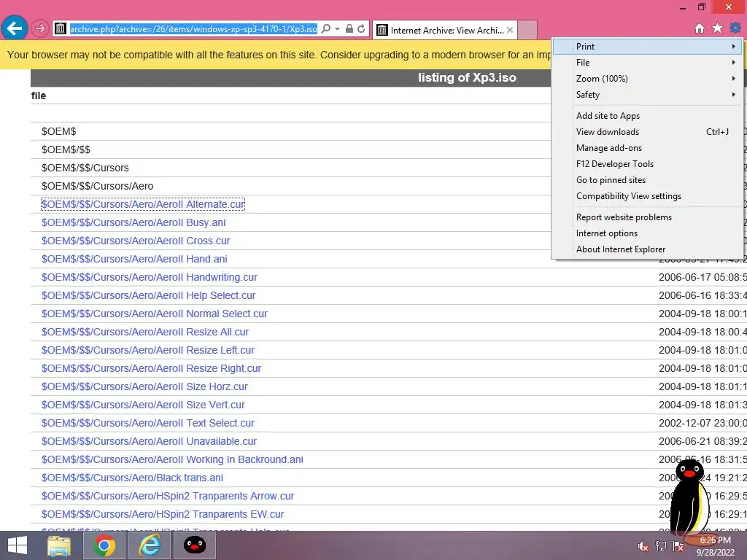Open the Safety submenu
Screen dimensions: 747x560
pos(648,95)
